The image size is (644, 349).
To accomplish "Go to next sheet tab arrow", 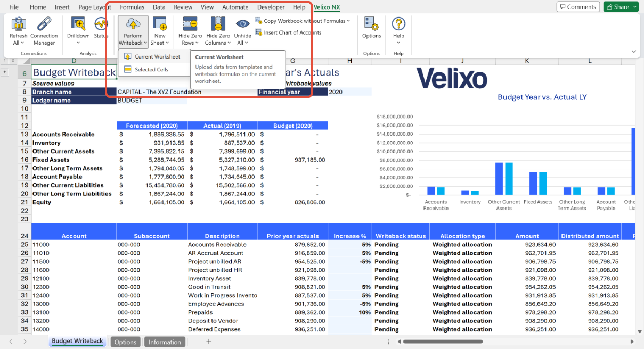I will [x=25, y=342].
